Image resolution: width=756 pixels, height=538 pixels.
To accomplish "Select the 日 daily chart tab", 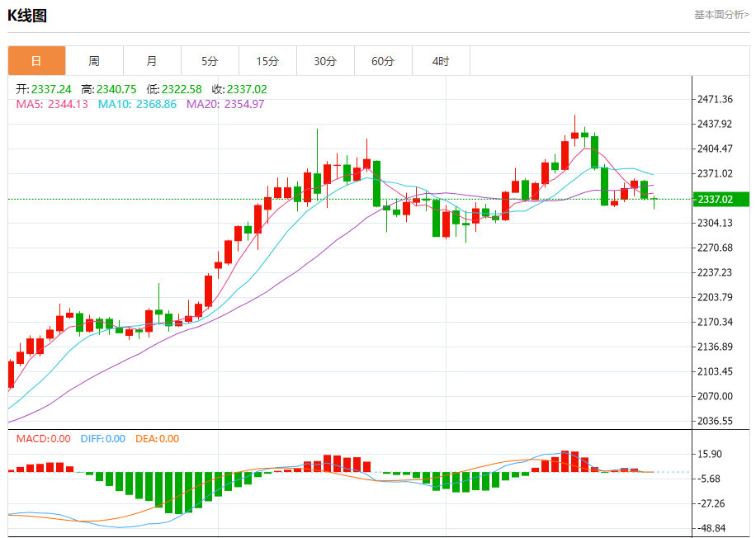I will coord(36,61).
